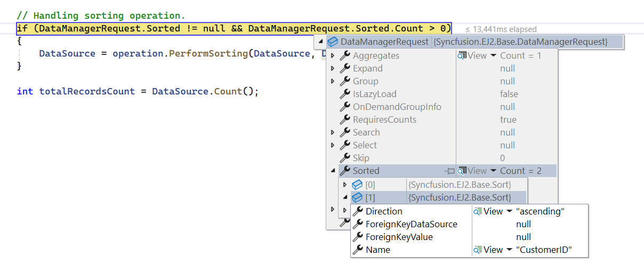Click the Handling sorting operation comment
This screenshot has height=271, width=644.
101,16
